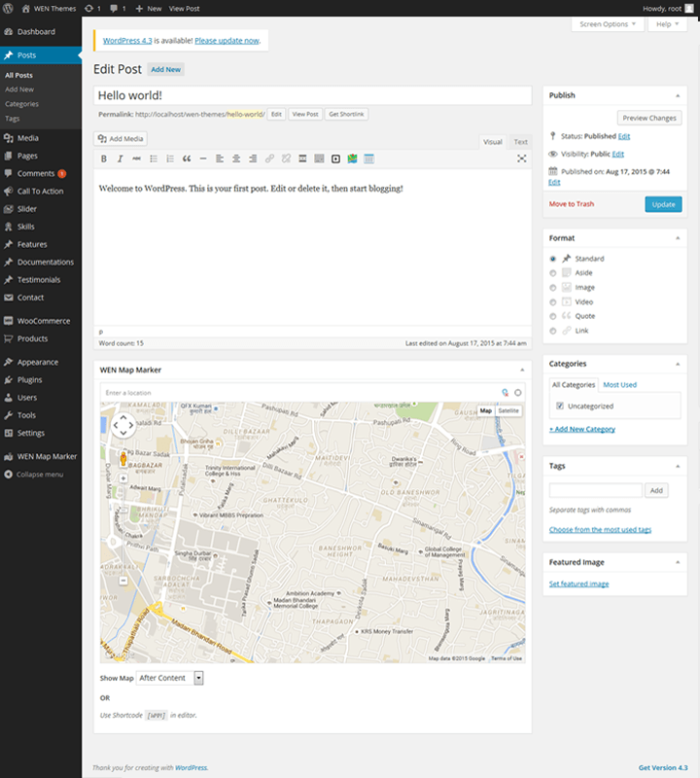Select the Video post format
The height and width of the screenshot is (778, 700).
point(553,301)
